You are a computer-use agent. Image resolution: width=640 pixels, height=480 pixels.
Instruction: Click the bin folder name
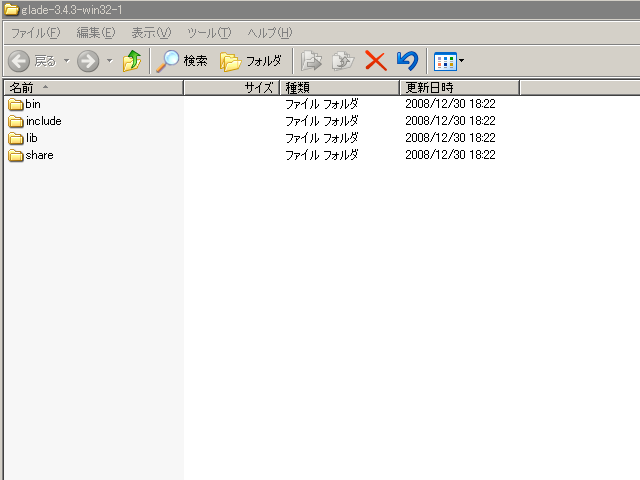coord(33,104)
